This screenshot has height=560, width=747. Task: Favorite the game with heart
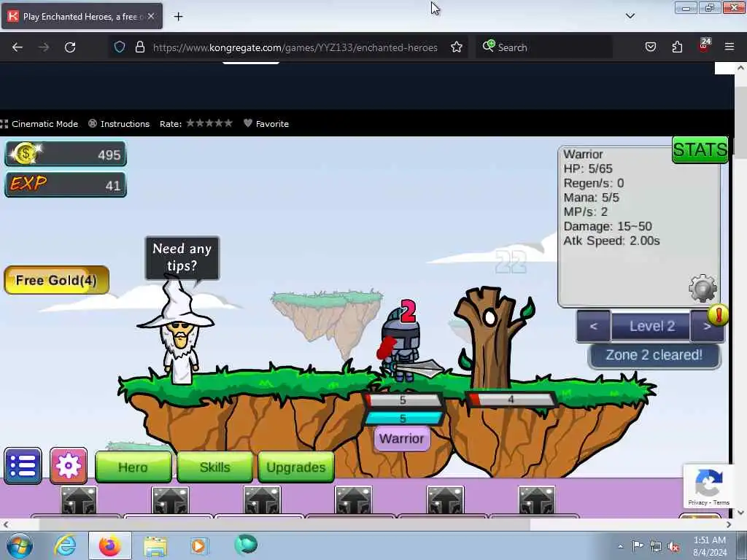[266, 124]
